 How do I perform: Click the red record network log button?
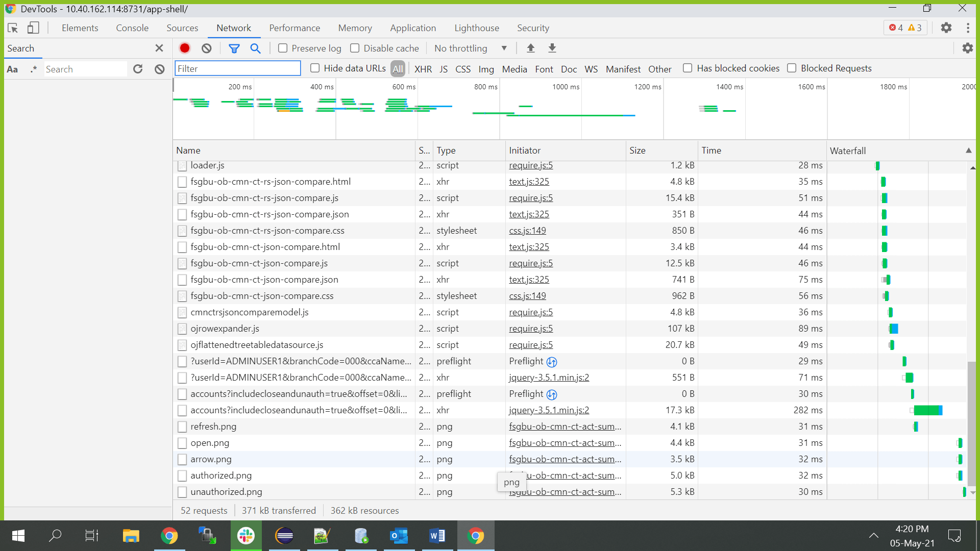tap(185, 48)
